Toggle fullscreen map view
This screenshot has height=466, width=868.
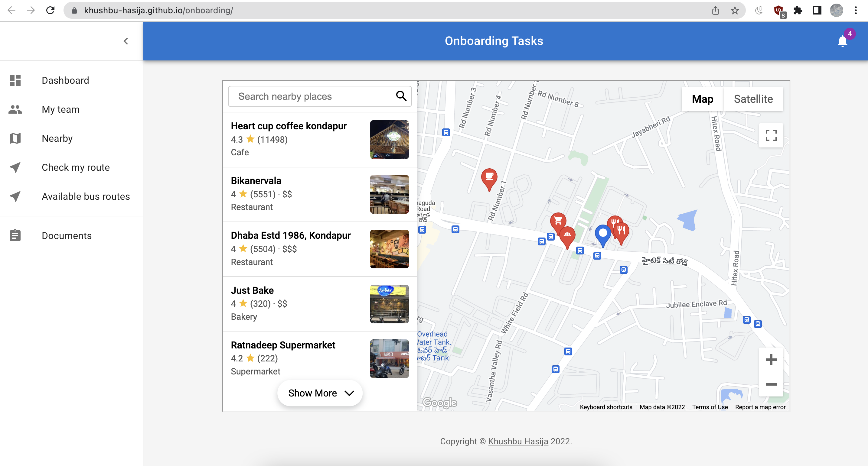coord(771,135)
